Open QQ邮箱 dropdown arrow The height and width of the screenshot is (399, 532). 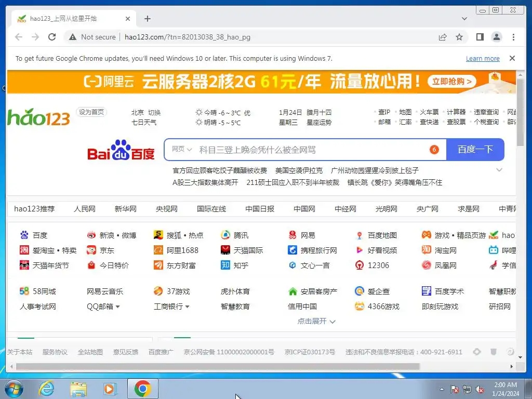[x=118, y=307]
